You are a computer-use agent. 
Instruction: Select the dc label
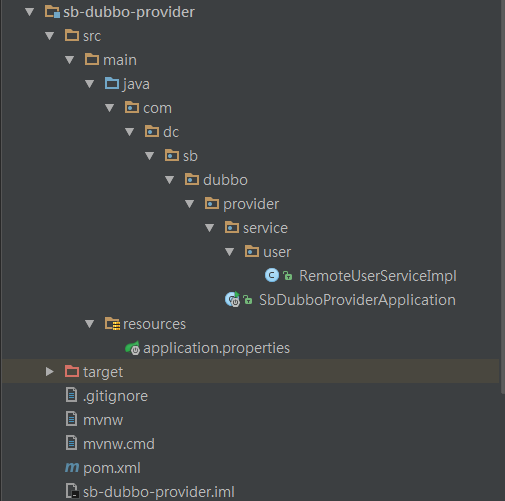171,132
